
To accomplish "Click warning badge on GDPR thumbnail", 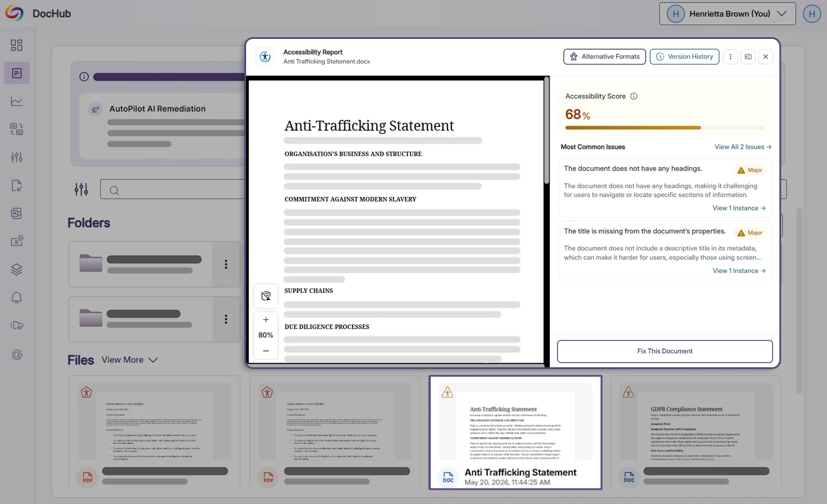I will 628,392.
